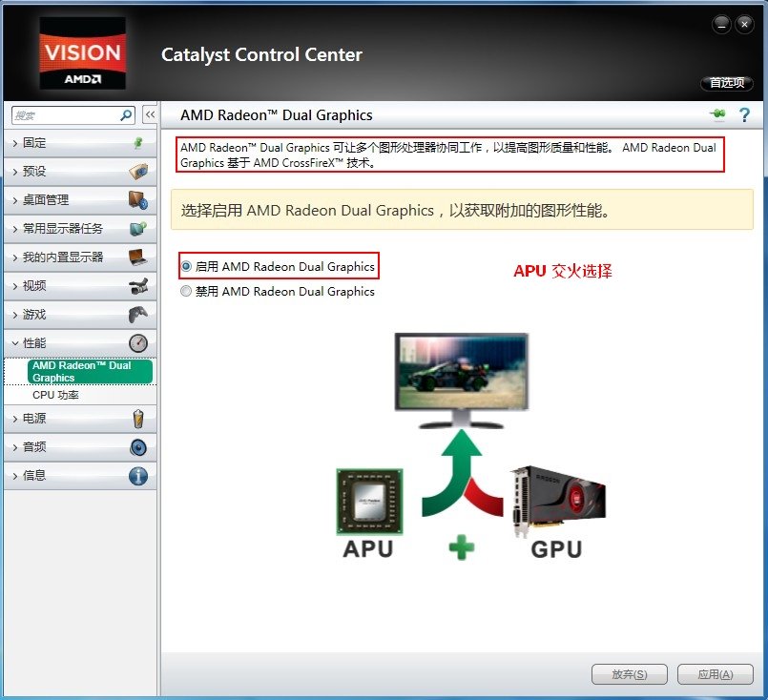The image size is (768, 700).
Task: Click the 常用显示器任务 display tasks icon
Action: pyautogui.click(x=138, y=229)
